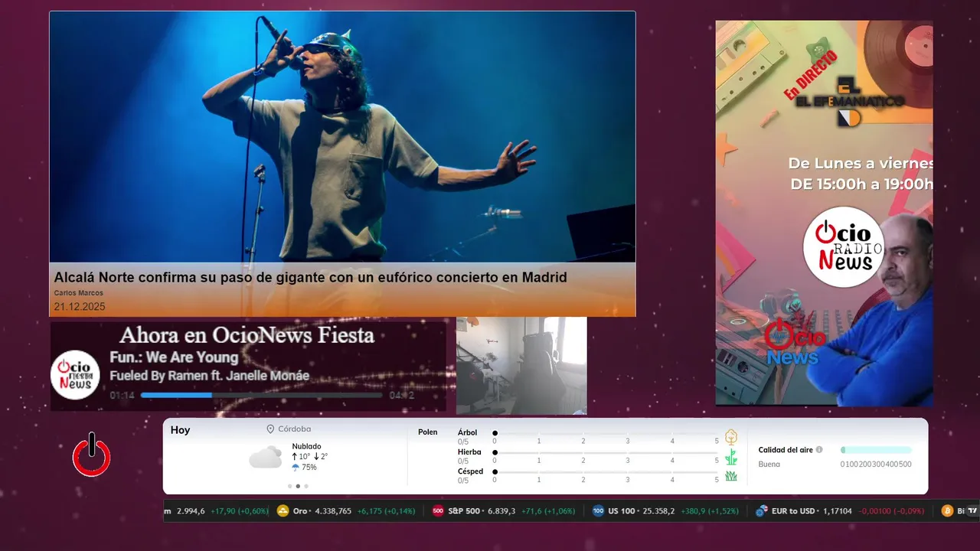This screenshot has height=551, width=980.
Task: Click the cloudy weather icon
Action: pos(266,457)
